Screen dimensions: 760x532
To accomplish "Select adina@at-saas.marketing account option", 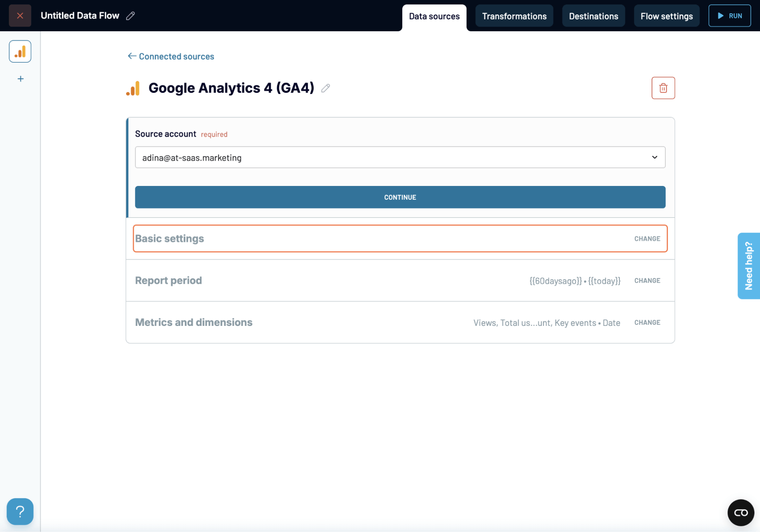I will coord(192,157).
